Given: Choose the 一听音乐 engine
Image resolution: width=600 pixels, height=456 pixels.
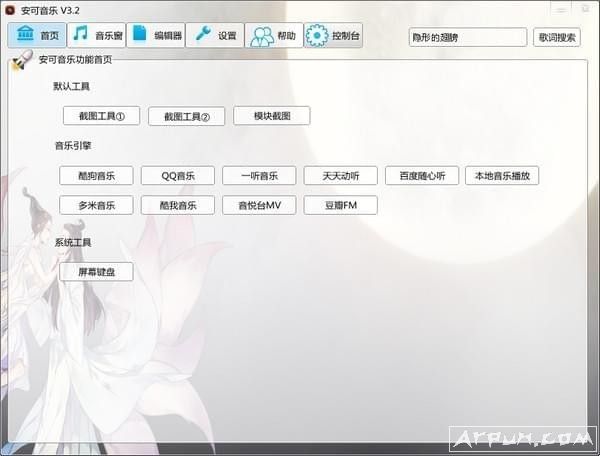Looking at the screenshot, I should click(x=259, y=176).
